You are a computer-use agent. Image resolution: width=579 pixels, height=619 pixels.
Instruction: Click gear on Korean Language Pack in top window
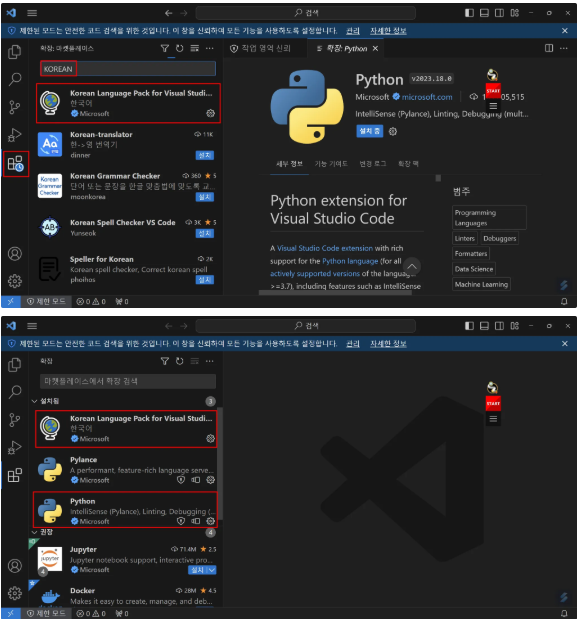click(x=210, y=113)
